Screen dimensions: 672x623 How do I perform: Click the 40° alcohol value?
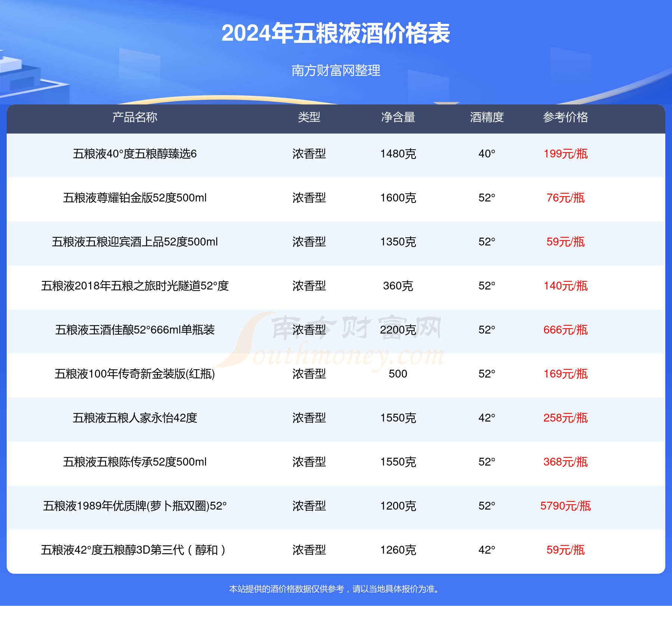pyautogui.click(x=487, y=154)
